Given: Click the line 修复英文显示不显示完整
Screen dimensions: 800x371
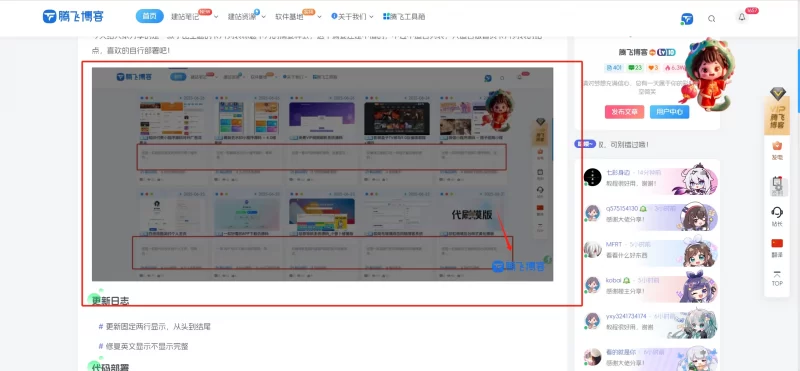Looking at the screenshot, I should pos(147,347).
